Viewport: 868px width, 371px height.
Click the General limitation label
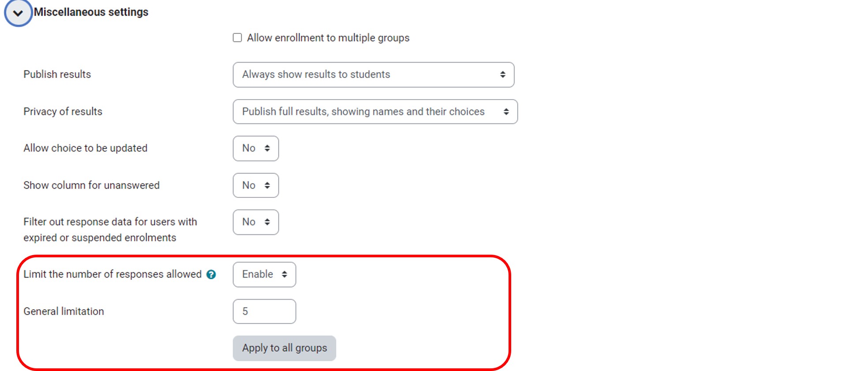(64, 312)
